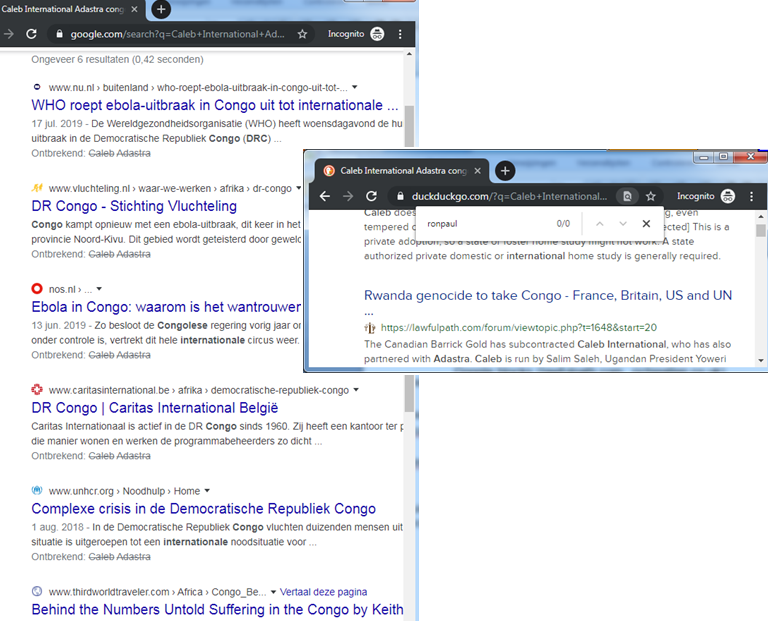Image resolution: width=768 pixels, height=621 pixels.
Task: Click the UNHCR favicon
Action: (x=37, y=490)
